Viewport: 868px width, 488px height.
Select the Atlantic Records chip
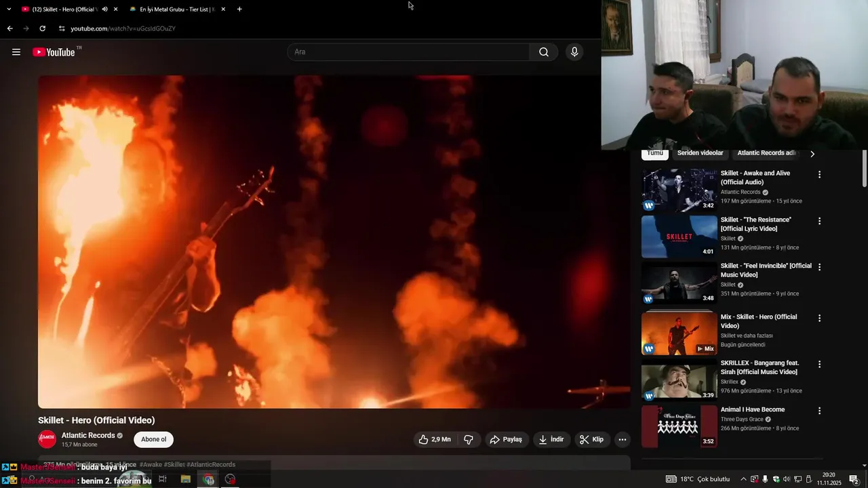[766, 153]
